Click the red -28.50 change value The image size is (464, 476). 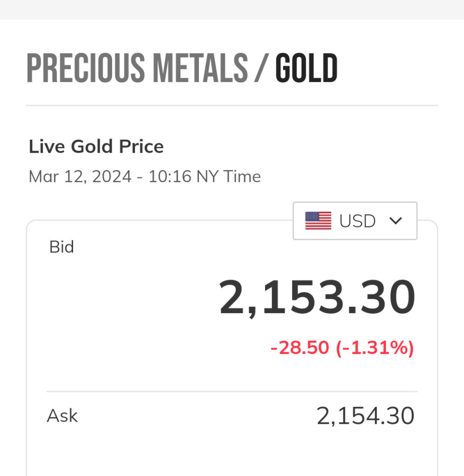299,348
